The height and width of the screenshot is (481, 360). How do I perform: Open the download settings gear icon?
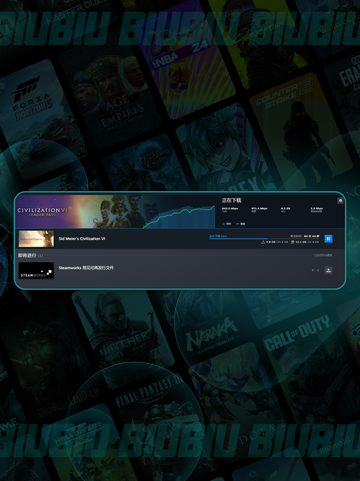[340, 200]
